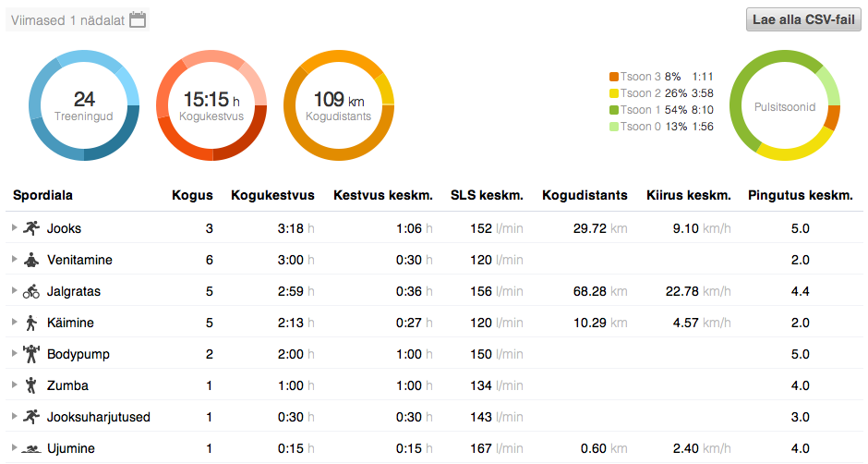Click the walking icon for Käimine

(x=32, y=323)
